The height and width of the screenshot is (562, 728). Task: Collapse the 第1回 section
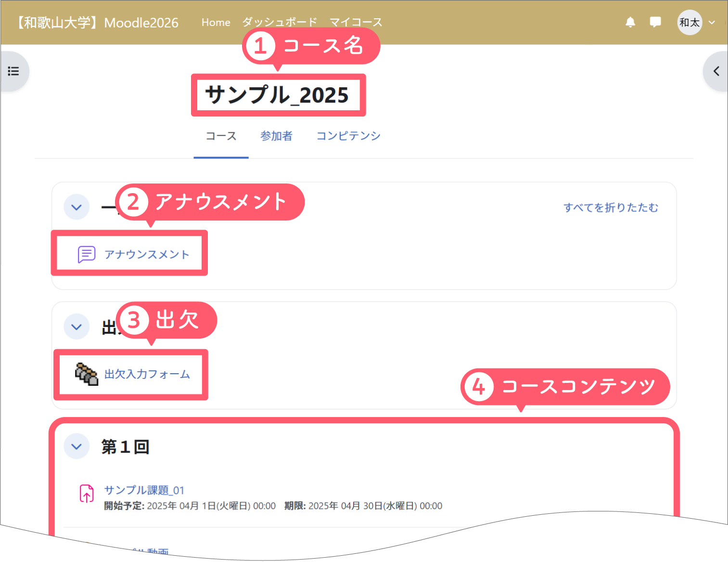point(77,446)
